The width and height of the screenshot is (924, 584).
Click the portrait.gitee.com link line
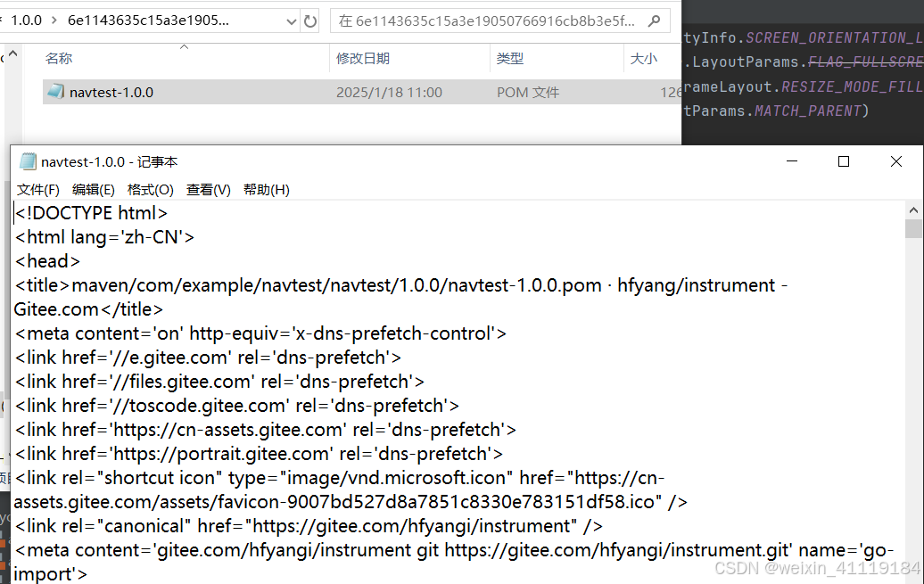[x=259, y=455]
